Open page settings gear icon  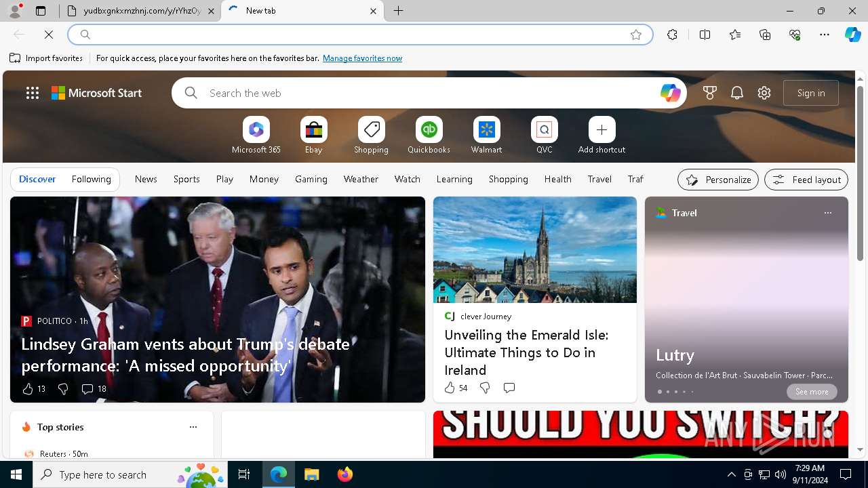coord(764,93)
